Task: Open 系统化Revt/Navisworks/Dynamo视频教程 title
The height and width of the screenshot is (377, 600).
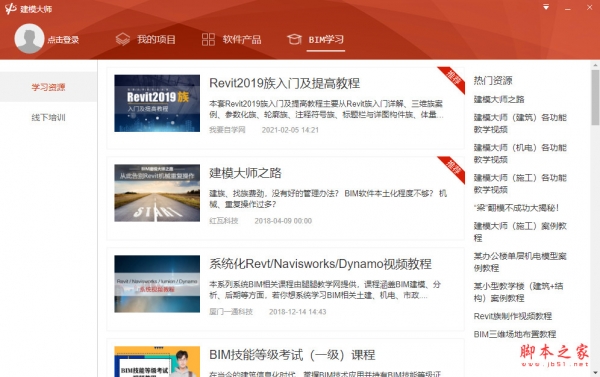Action: coord(320,264)
